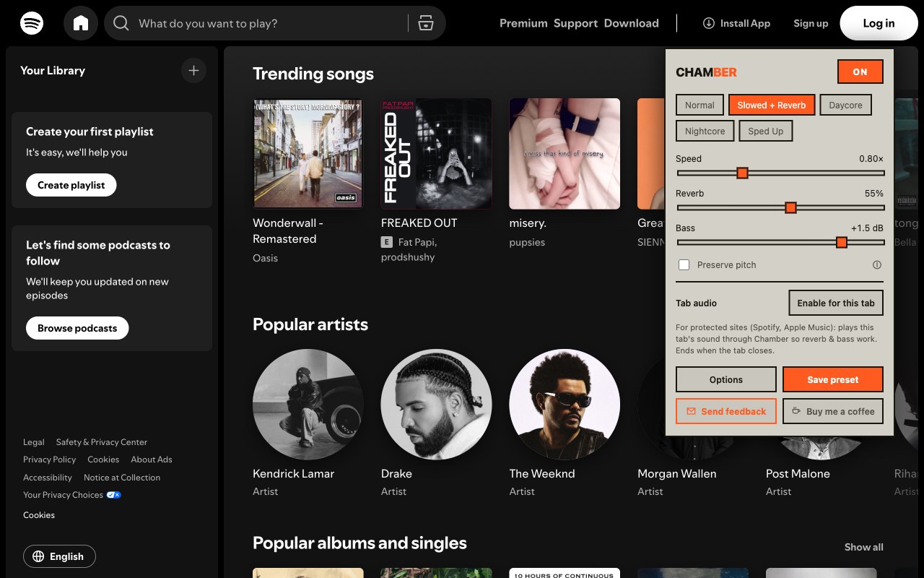Open Support menu link
924x578 pixels.
point(575,23)
